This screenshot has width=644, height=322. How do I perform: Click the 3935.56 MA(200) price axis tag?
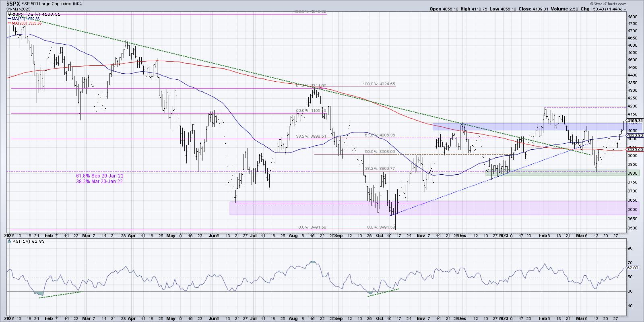635,149
